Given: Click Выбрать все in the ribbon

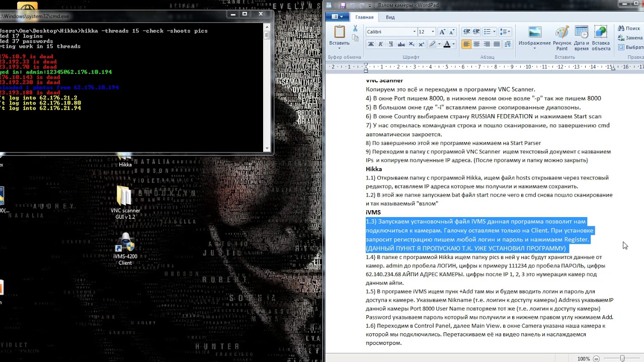Looking at the screenshot, I should [x=631, y=47].
